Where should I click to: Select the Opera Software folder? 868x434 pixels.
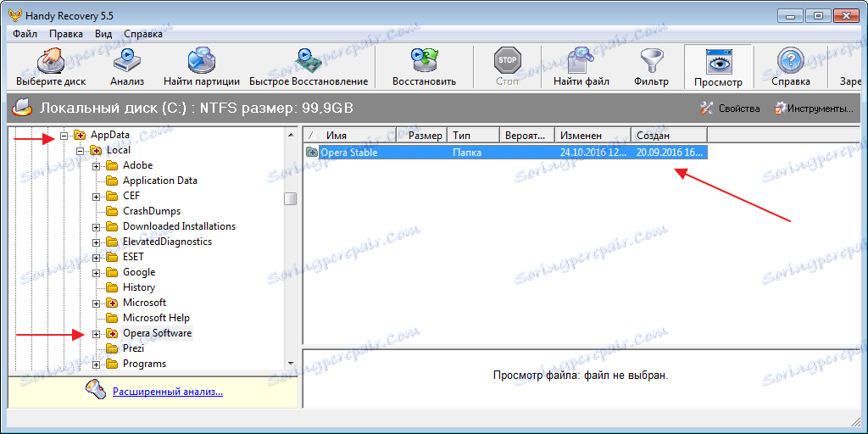(157, 333)
